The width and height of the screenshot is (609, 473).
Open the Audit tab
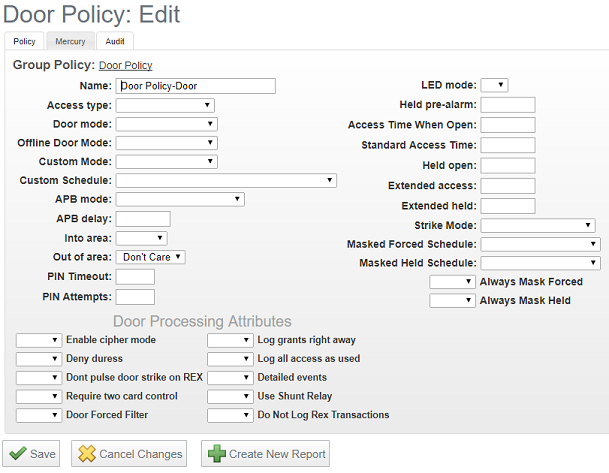click(x=115, y=41)
